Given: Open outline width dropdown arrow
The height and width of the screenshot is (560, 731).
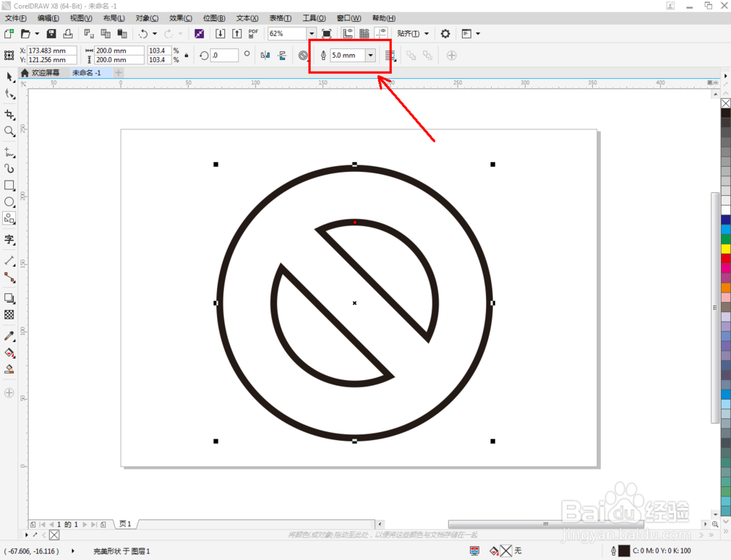Looking at the screenshot, I should 371,56.
